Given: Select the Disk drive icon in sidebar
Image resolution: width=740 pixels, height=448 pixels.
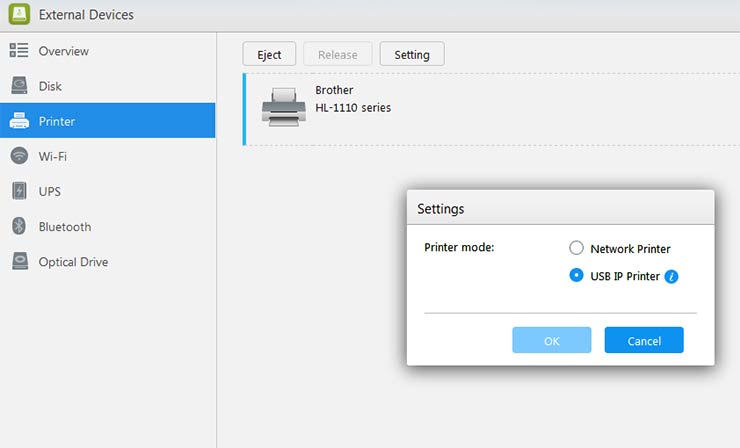Looking at the screenshot, I should tap(19, 86).
